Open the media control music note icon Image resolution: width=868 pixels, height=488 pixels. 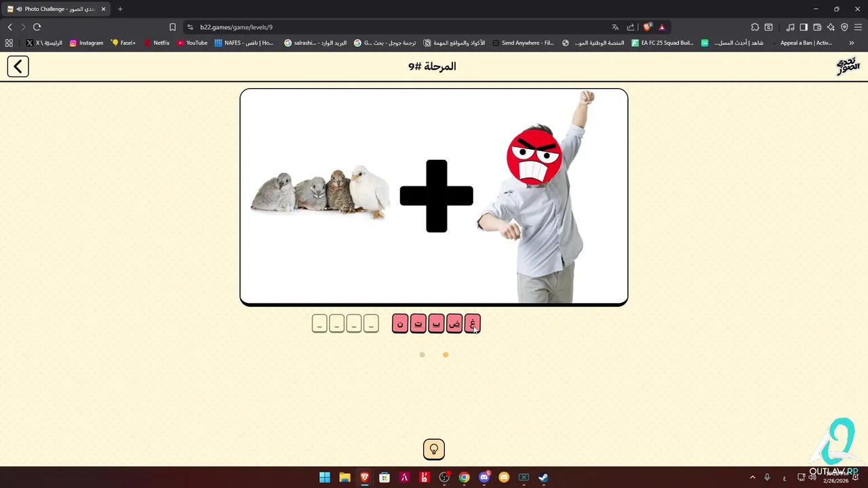tap(790, 27)
